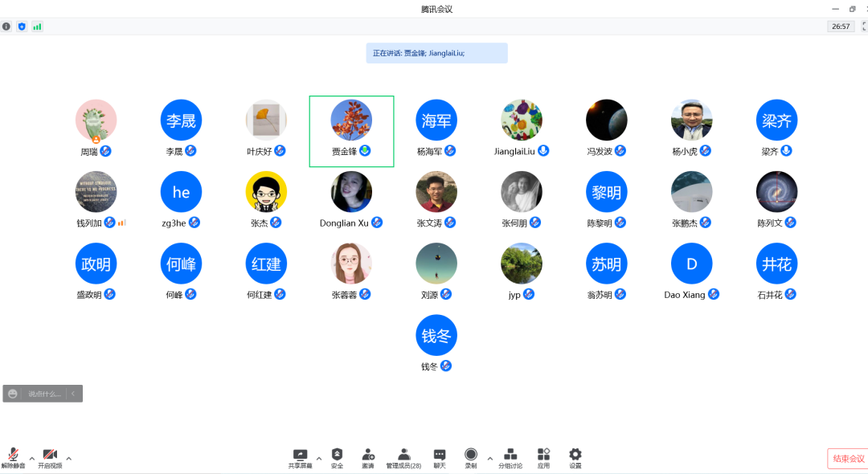Collapse the chat bar using its left arrow

[73, 394]
